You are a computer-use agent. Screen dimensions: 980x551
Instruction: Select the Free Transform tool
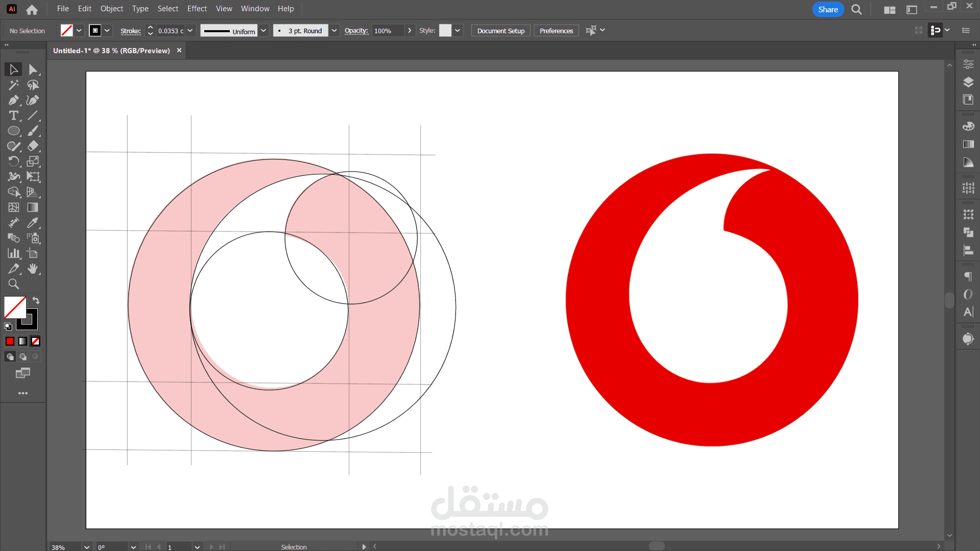(33, 177)
